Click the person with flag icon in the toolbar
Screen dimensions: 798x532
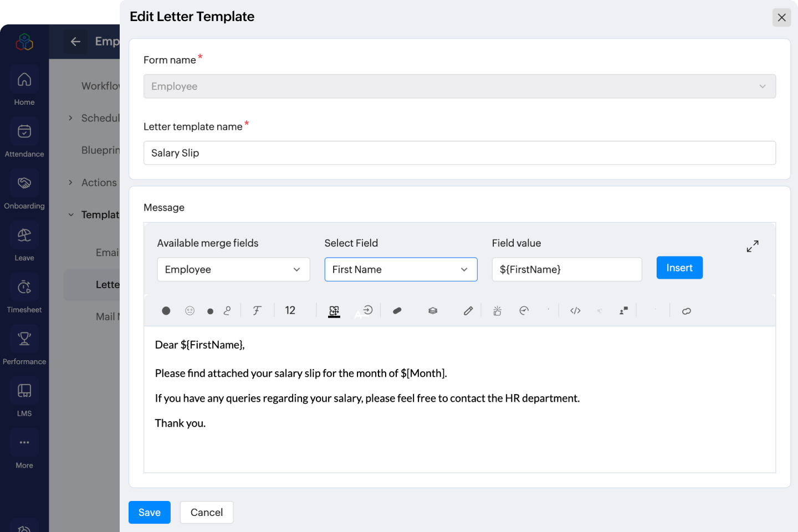pyautogui.click(x=623, y=311)
